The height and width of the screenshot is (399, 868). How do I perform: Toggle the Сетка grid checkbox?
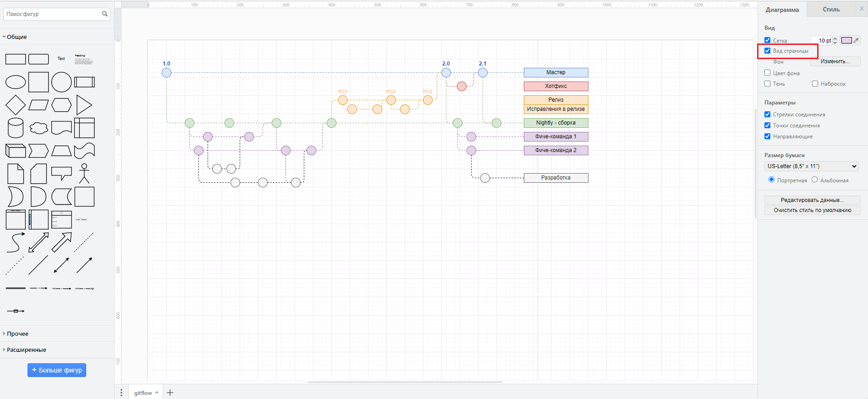(767, 40)
